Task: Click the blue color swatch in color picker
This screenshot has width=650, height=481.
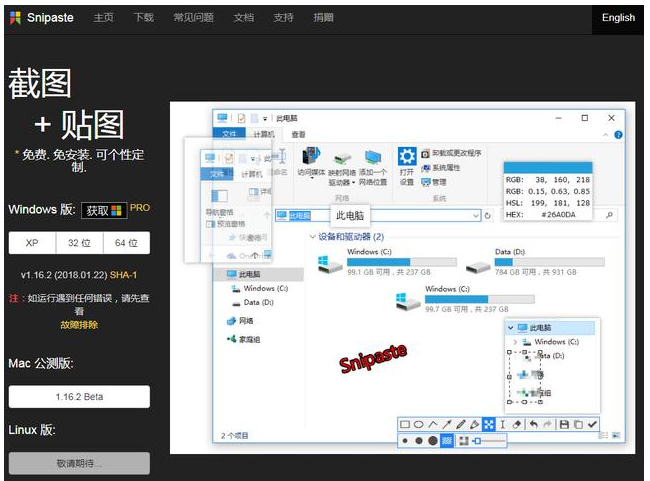Action: click(548, 168)
